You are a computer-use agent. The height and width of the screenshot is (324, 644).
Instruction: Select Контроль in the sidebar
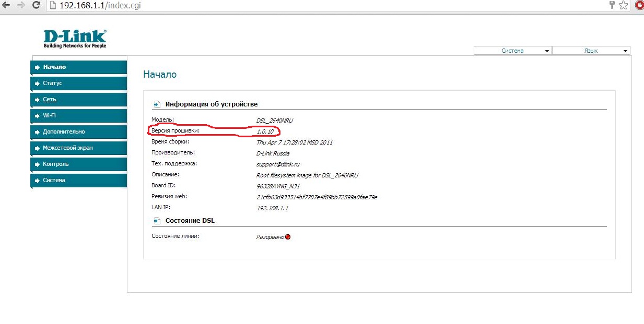click(79, 164)
